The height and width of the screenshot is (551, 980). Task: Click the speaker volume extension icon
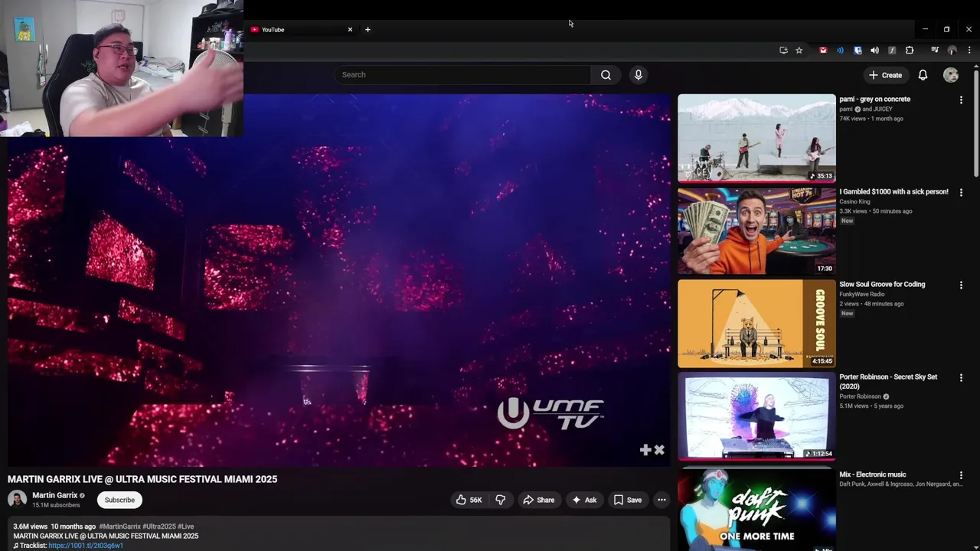(x=874, y=51)
